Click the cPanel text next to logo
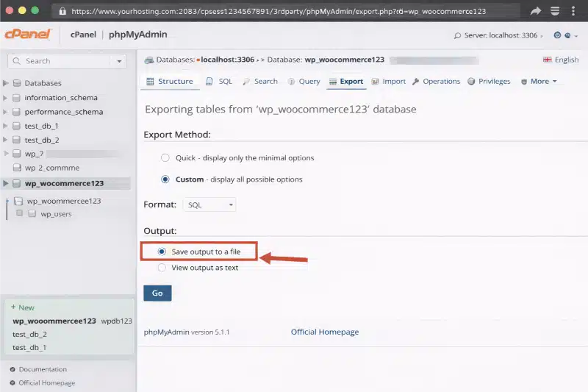Image resolution: width=588 pixels, height=392 pixels. 83,35
